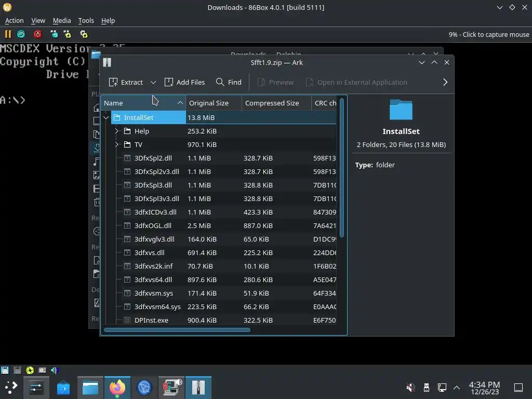532x399 pixels.
Task: Select the TV folder row
Action: pyautogui.click(x=219, y=145)
